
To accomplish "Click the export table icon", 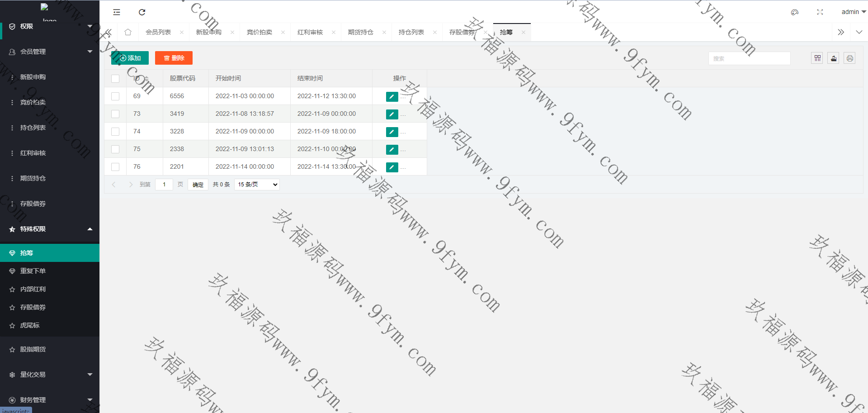I will coord(833,58).
